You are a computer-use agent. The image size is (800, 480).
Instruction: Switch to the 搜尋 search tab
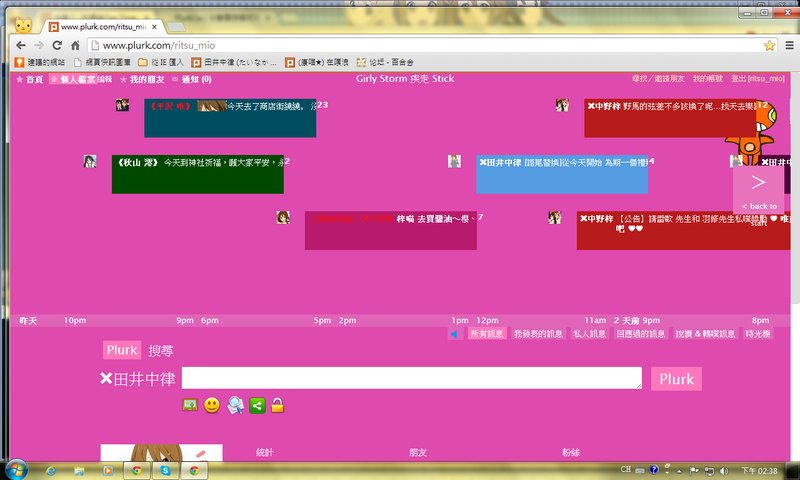coord(161,350)
